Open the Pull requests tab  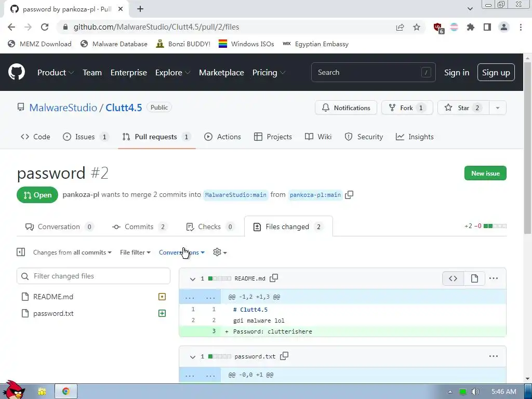coord(156,137)
